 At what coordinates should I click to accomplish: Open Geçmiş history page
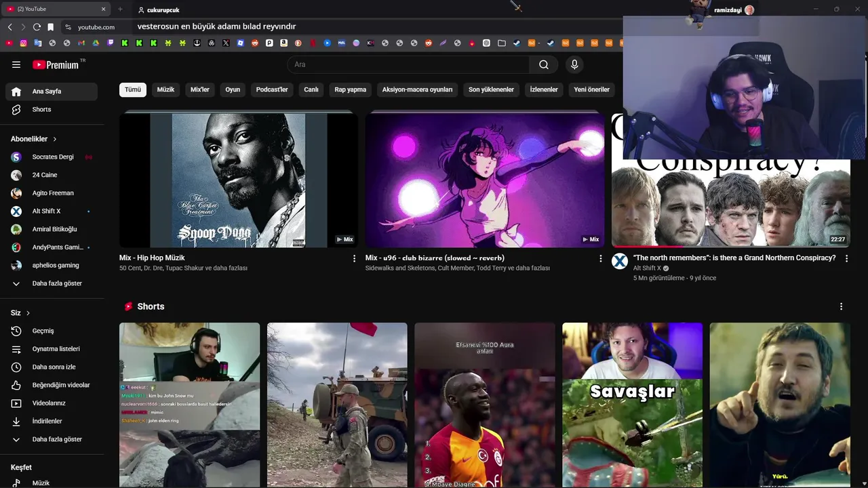(x=52, y=331)
